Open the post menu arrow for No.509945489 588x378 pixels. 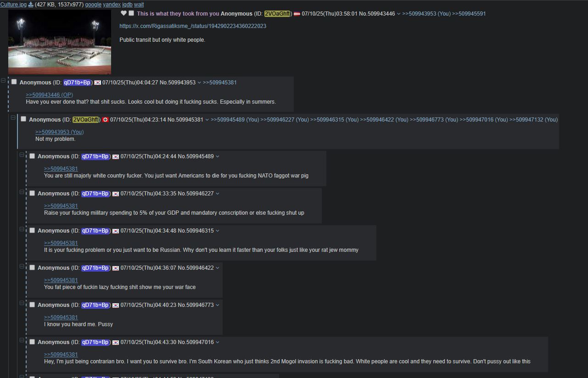218,156
